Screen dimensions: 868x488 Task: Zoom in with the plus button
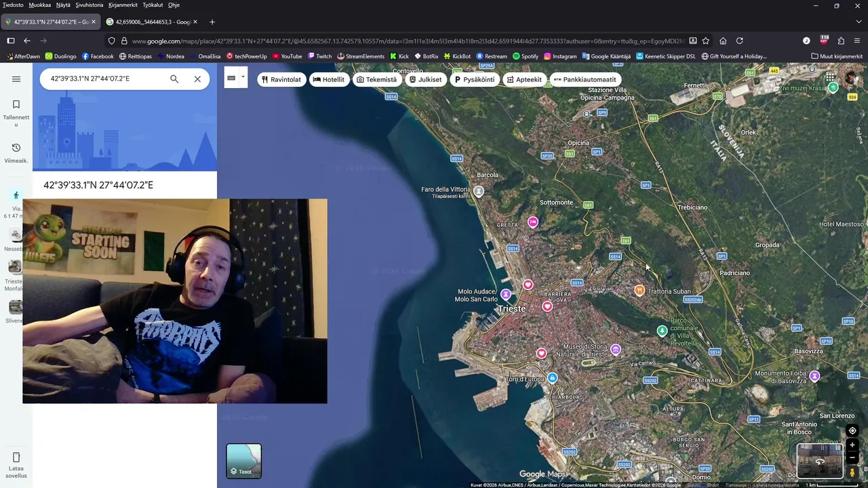[x=852, y=445]
